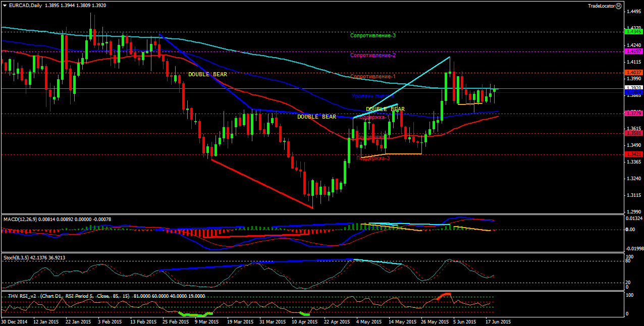Click the 1.4240 price axis value
Image resolution: width=644 pixels, height=326 pixels.
[x=634, y=44]
